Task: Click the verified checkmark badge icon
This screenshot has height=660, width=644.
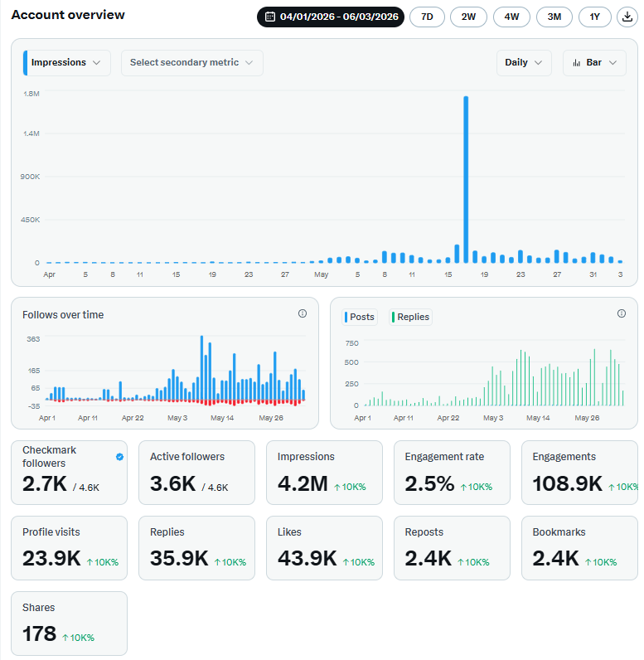Action: tap(120, 457)
